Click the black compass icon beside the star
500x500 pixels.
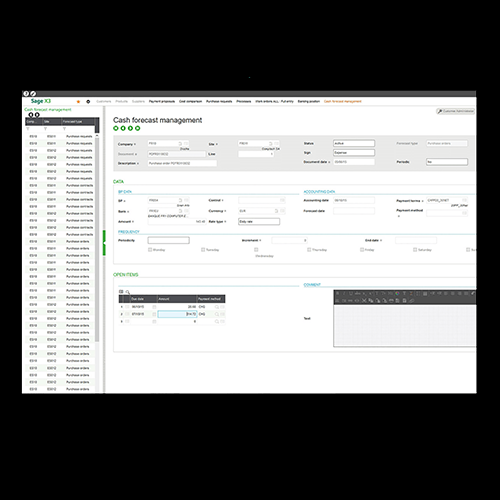[88, 102]
